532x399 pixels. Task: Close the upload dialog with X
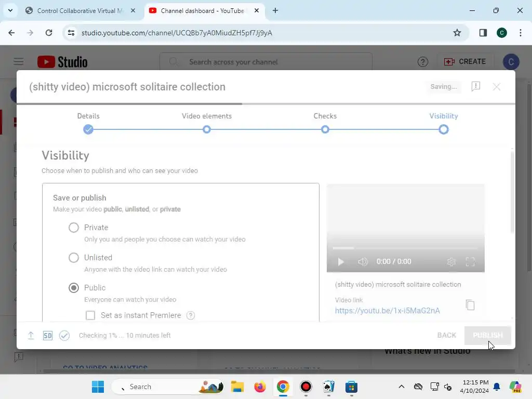click(496, 87)
